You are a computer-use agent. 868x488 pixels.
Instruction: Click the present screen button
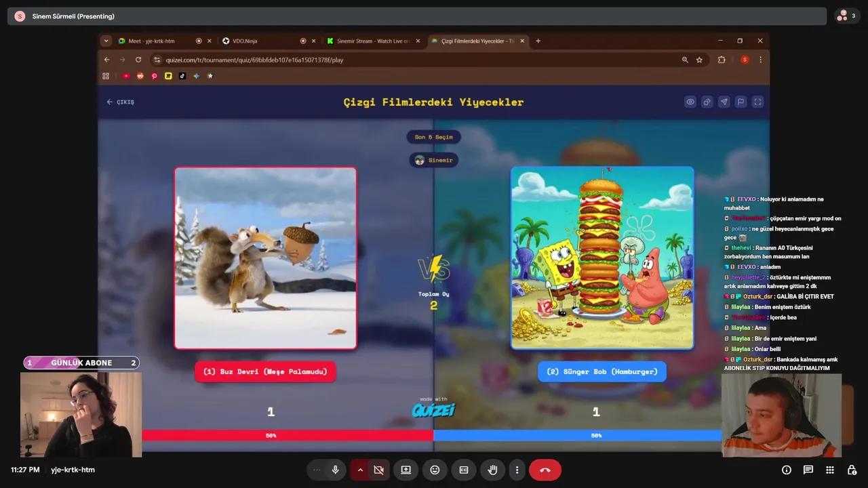pos(406,470)
